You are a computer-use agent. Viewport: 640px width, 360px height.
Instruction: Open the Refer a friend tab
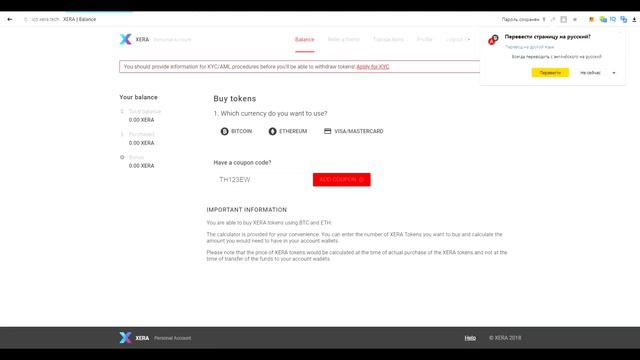tap(344, 40)
